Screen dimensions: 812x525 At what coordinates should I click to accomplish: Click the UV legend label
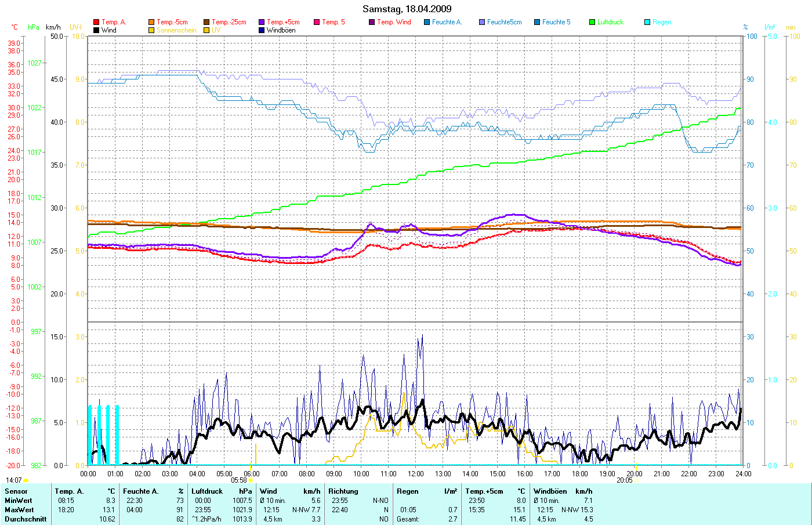point(216,30)
